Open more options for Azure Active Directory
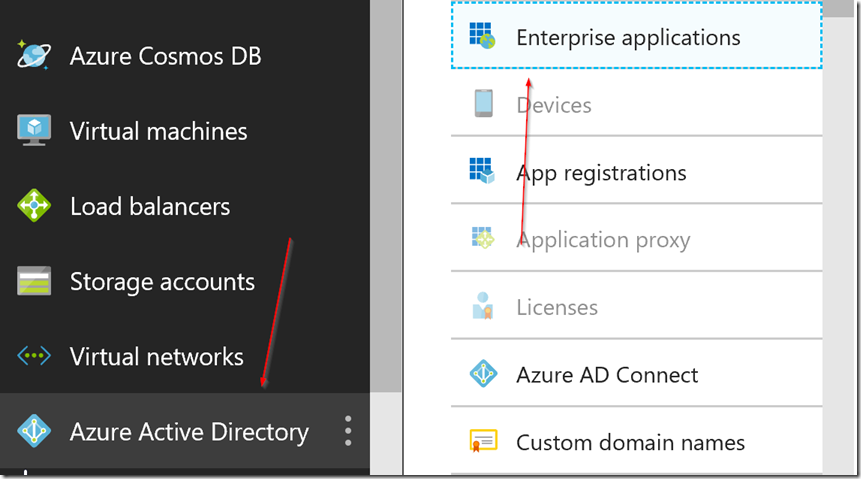861x479 pixels. (x=348, y=431)
